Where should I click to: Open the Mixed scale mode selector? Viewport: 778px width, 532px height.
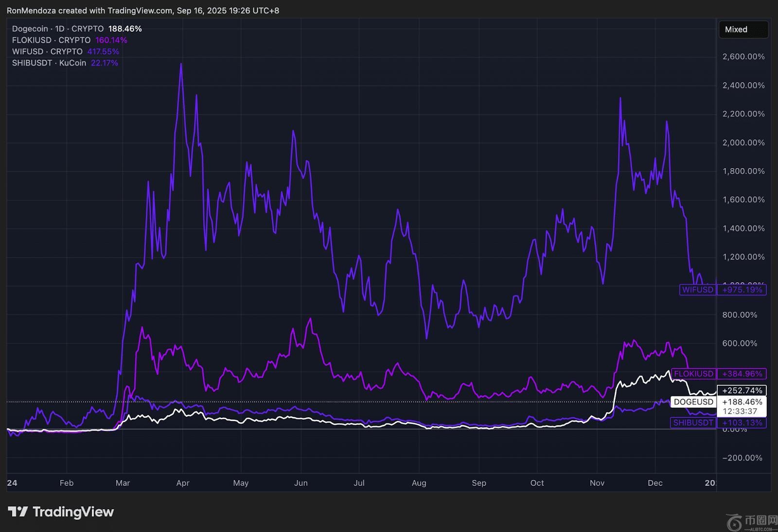point(743,30)
